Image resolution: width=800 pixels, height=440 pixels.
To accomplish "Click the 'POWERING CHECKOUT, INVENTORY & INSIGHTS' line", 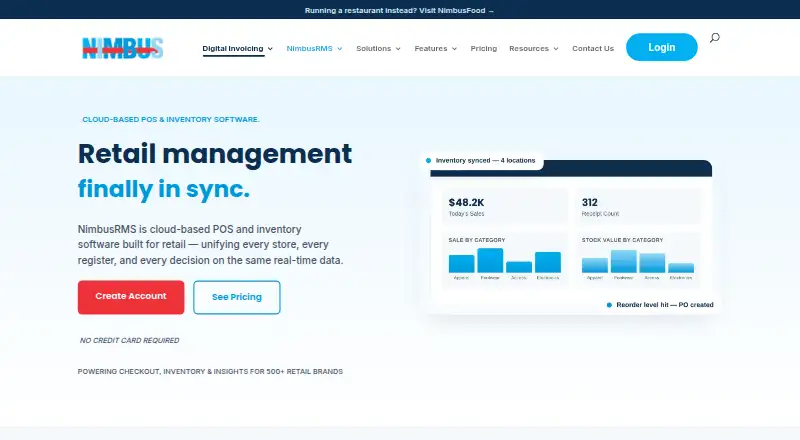I will pos(210,372).
